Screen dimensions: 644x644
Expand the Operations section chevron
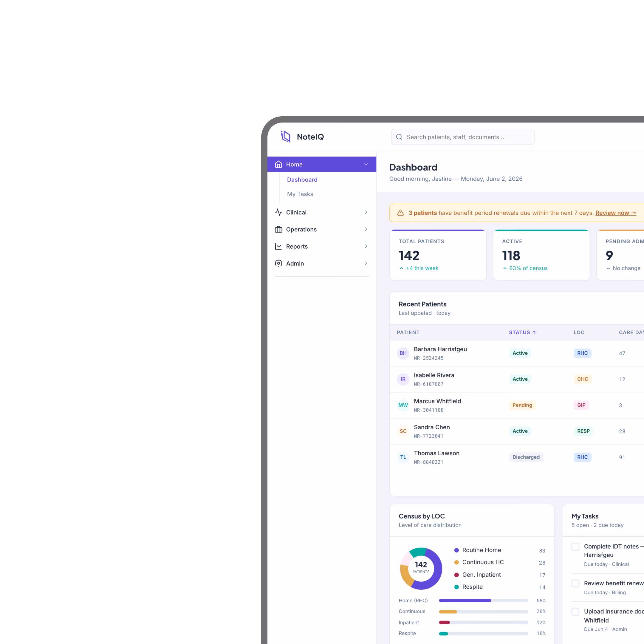click(366, 229)
